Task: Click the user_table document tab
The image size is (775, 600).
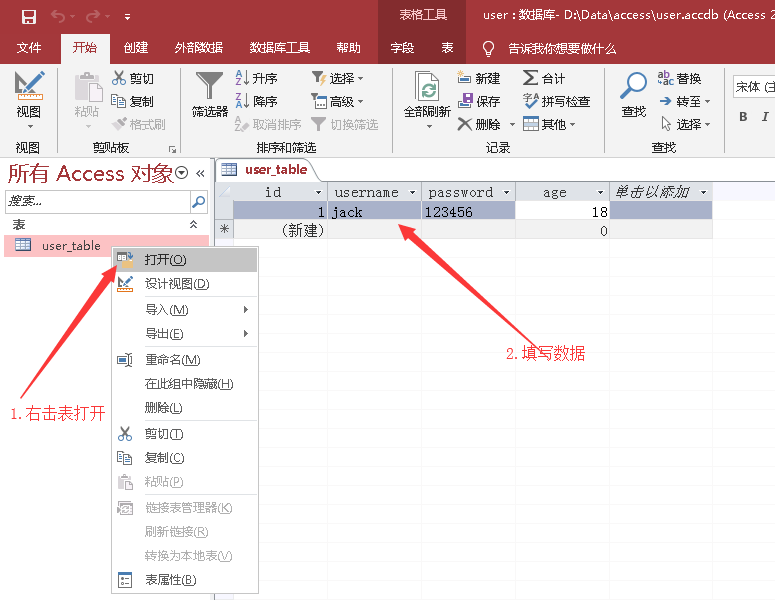Action: point(267,170)
